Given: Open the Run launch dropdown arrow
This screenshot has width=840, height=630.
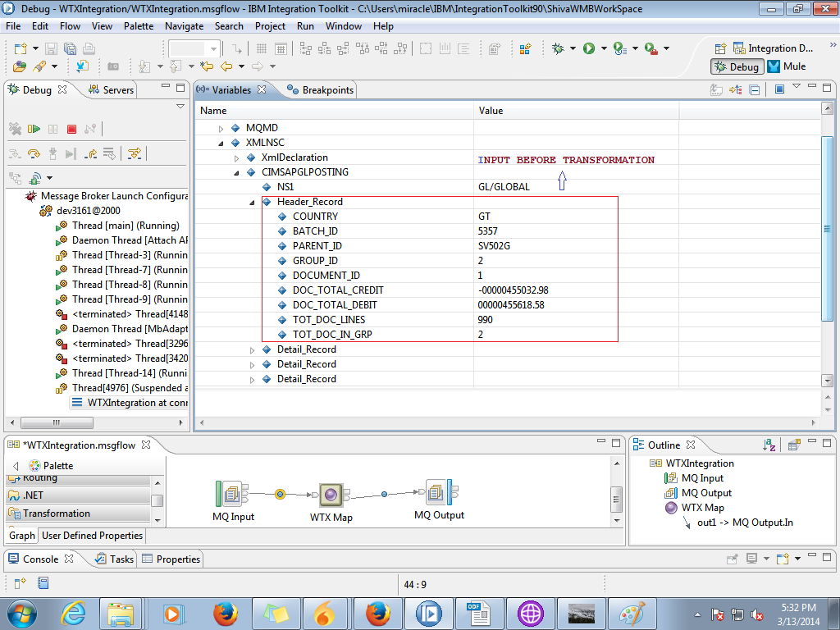Looking at the screenshot, I should pos(604,48).
